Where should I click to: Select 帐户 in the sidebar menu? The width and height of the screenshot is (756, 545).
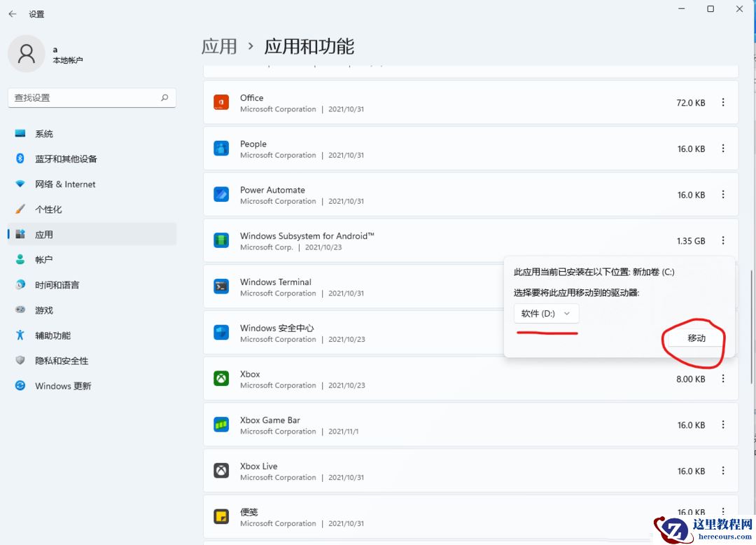(20, 259)
